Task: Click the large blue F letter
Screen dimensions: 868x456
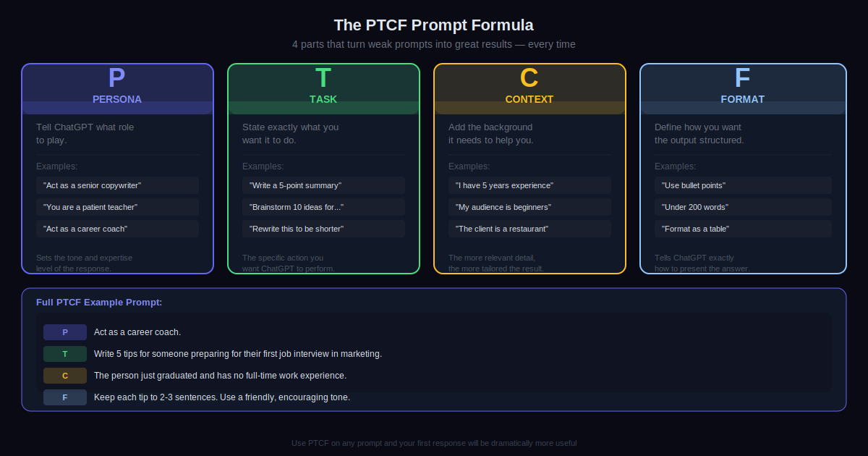Action: tap(742, 78)
